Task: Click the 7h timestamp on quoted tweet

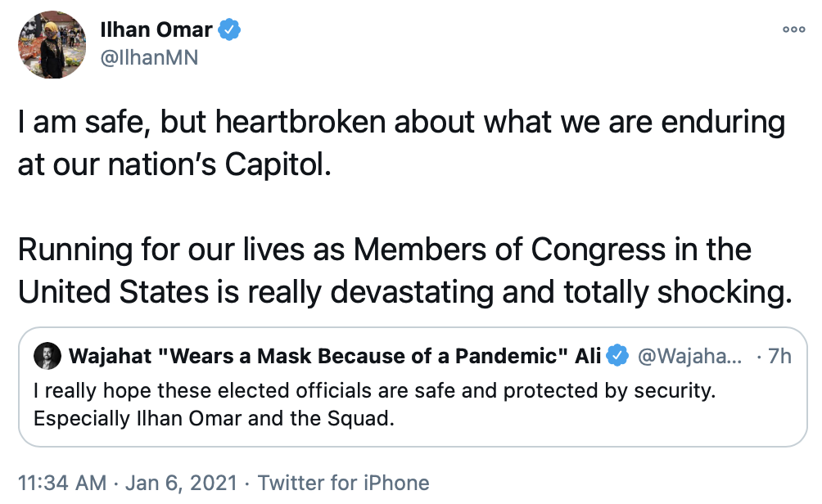Action: 777,356
